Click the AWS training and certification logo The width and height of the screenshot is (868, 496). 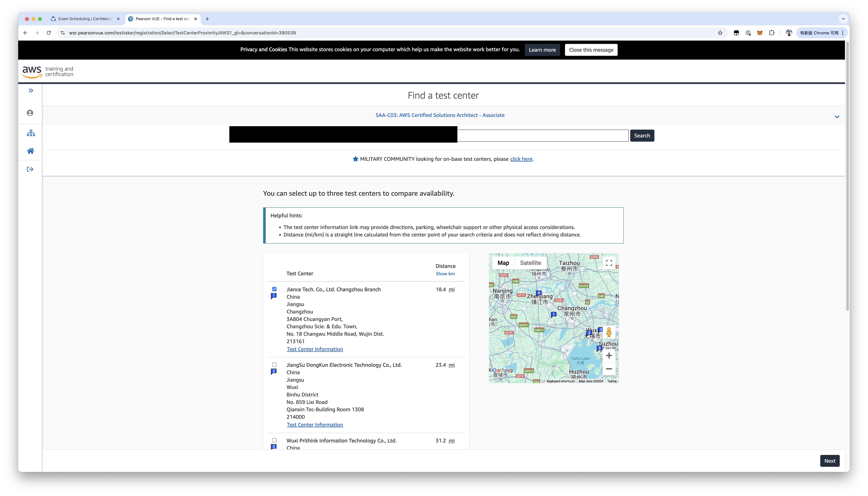(48, 72)
